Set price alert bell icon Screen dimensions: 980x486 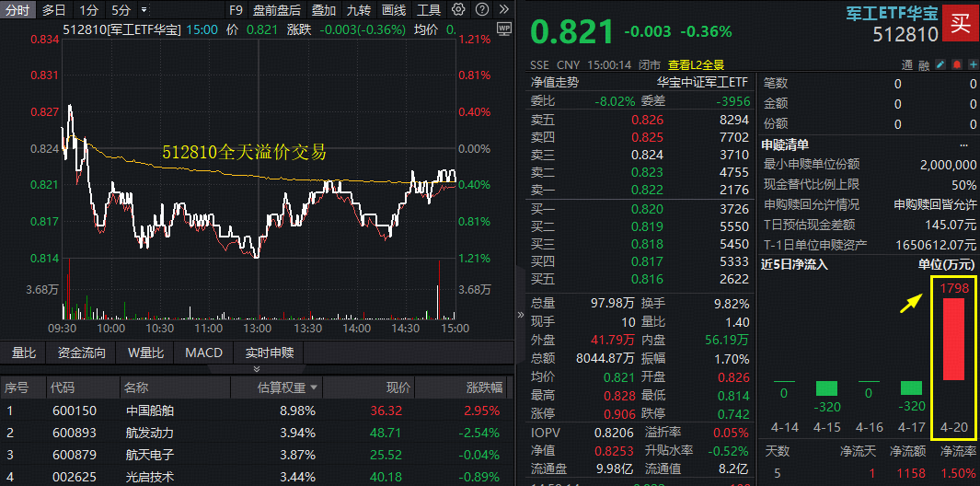click(956, 65)
